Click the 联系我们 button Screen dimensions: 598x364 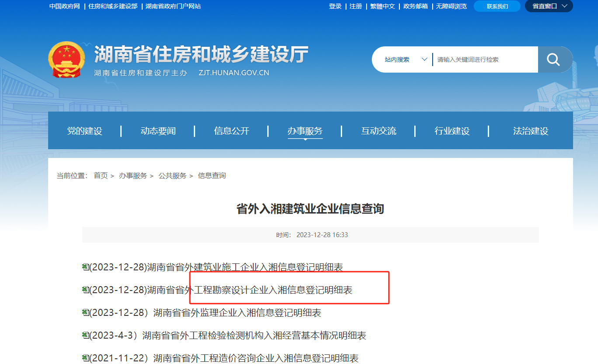(497, 6)
